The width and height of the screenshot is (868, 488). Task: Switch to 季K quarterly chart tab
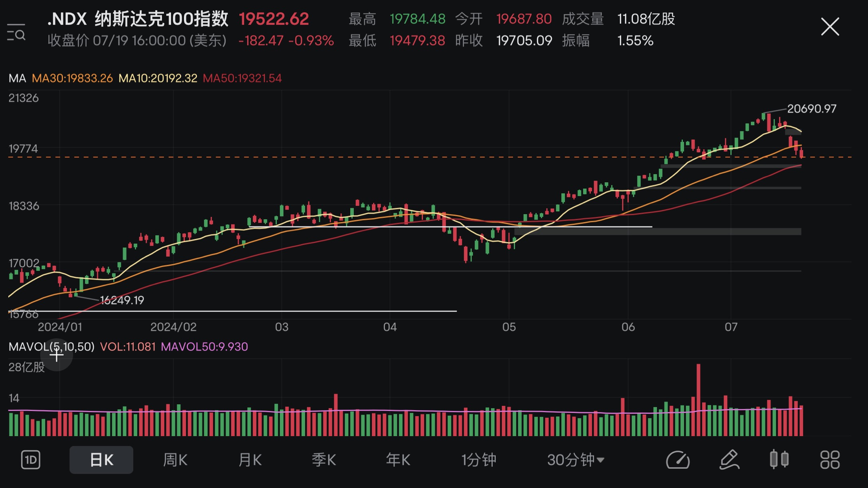[x=324, y=460]
